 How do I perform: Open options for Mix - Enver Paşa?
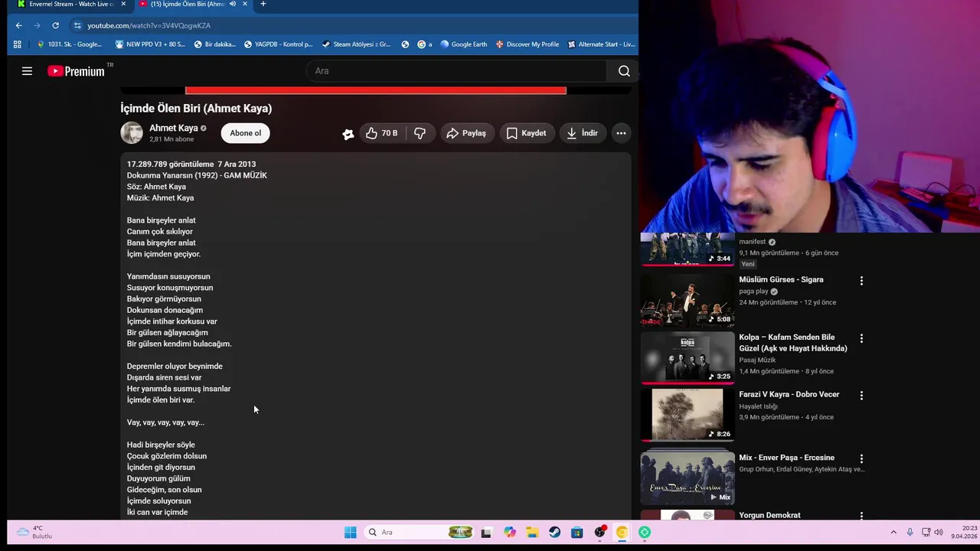pos(861,459)
